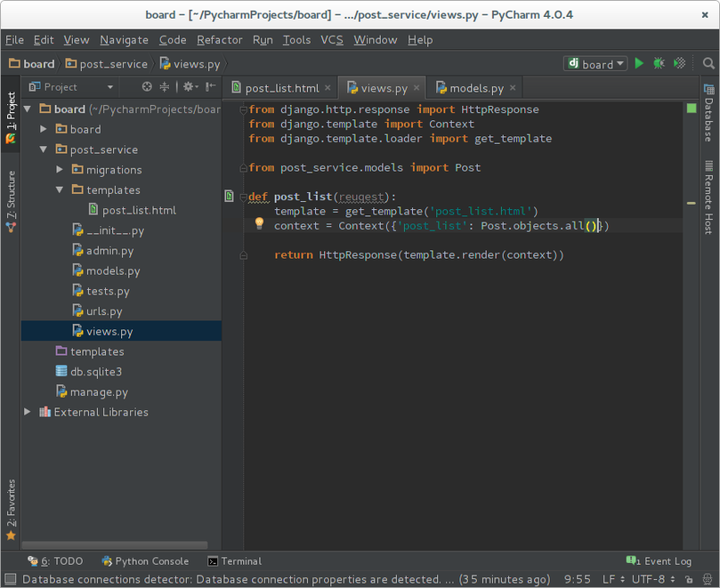Viewport: 720px width, 588px height.
Task: Click yellow warning marker in editor stripe
Action: (691, 203)
